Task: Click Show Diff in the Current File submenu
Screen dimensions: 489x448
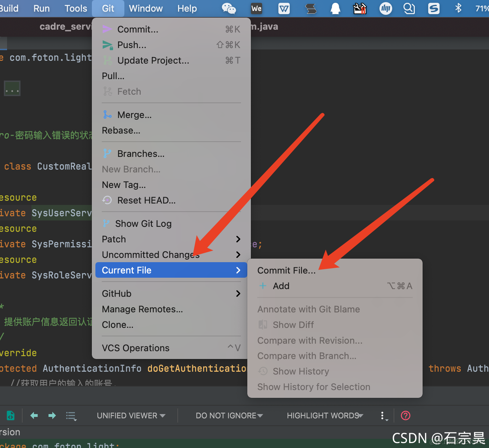Action: [x=335, y=325]
